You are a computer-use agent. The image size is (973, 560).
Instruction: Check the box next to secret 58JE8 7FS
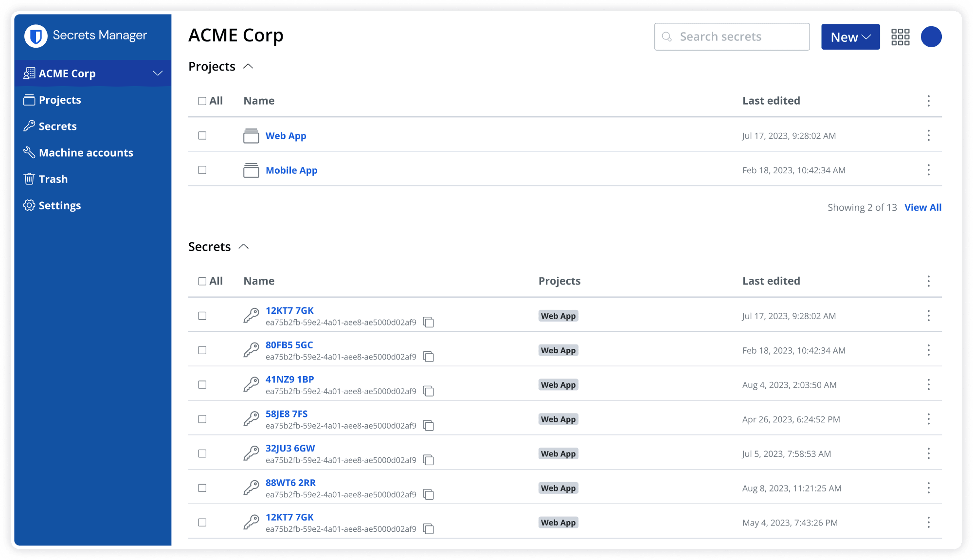(x=202, y=418)
